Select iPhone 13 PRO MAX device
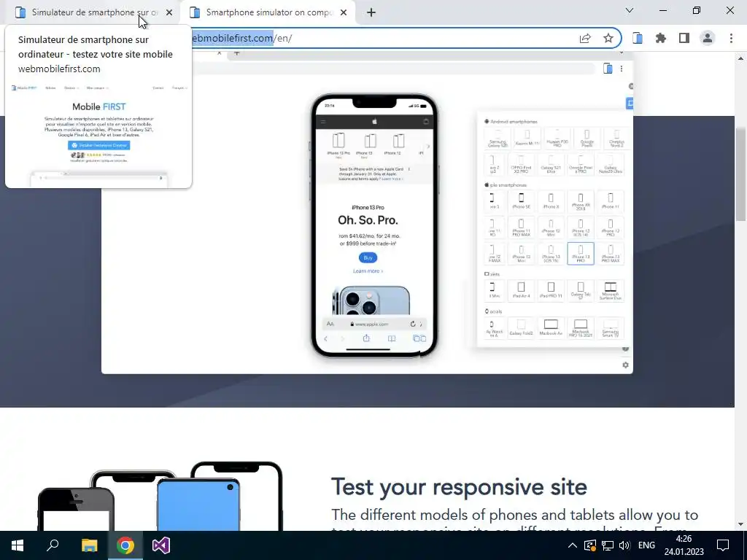Viewport: 747px width, 560px height. pos(611,253)
